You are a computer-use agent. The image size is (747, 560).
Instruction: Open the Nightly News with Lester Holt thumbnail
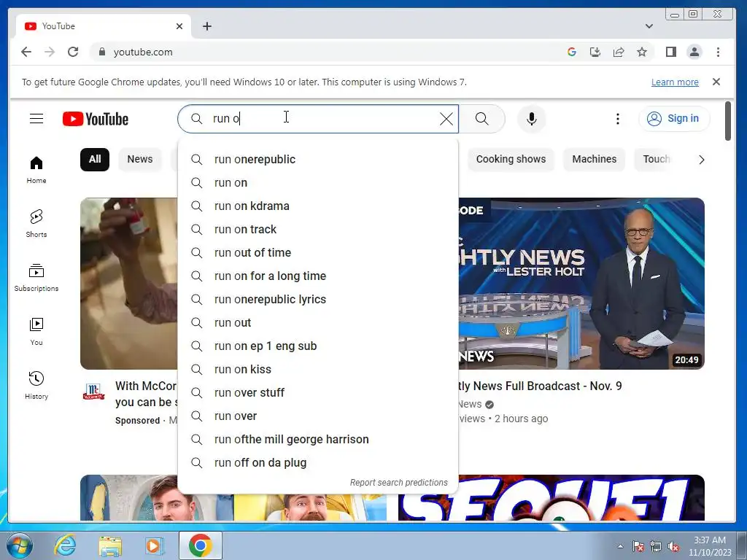tap(581, 284)
